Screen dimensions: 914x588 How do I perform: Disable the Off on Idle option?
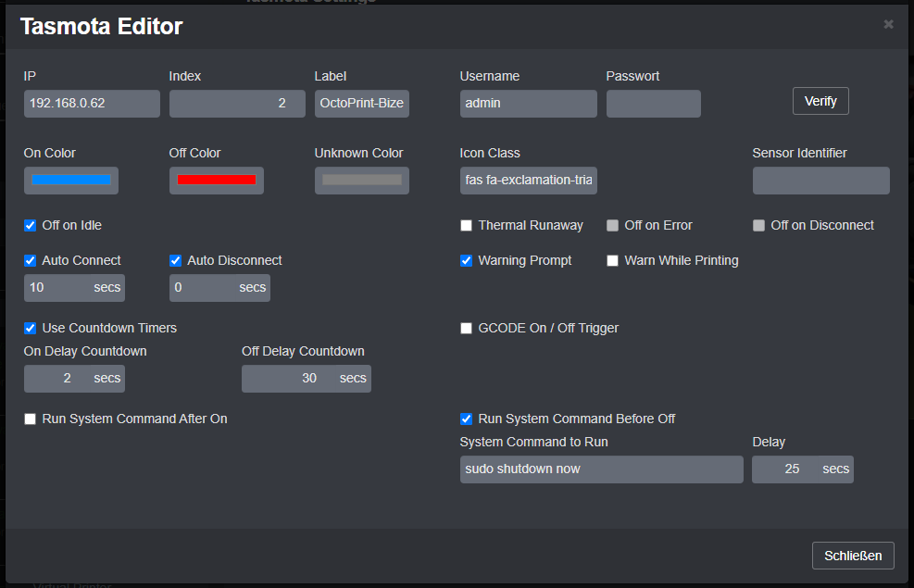(30, 225)
